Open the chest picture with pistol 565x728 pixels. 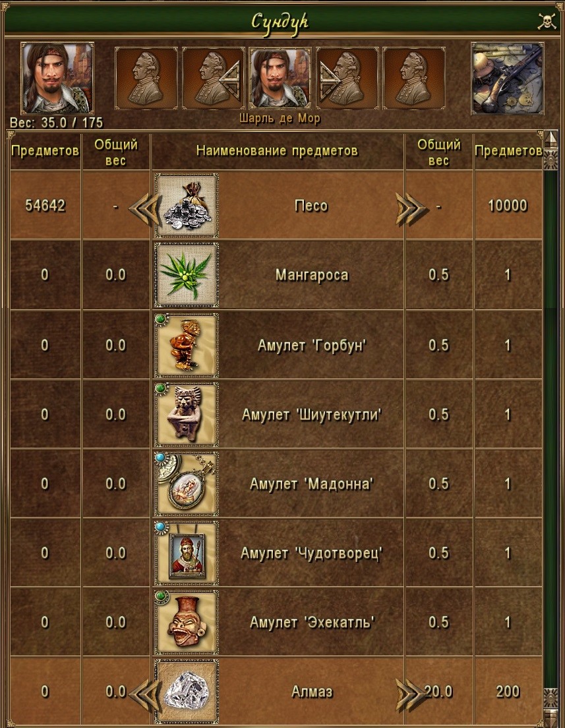(507, 78)
